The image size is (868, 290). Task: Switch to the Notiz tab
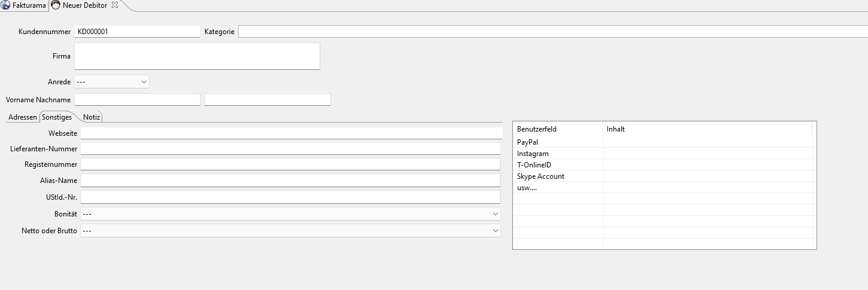(x=91, y=117)
